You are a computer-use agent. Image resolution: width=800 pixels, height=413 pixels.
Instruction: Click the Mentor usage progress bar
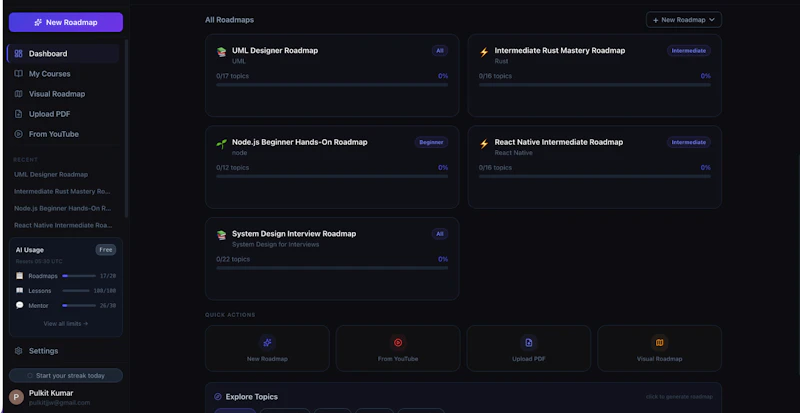[79, 305]
